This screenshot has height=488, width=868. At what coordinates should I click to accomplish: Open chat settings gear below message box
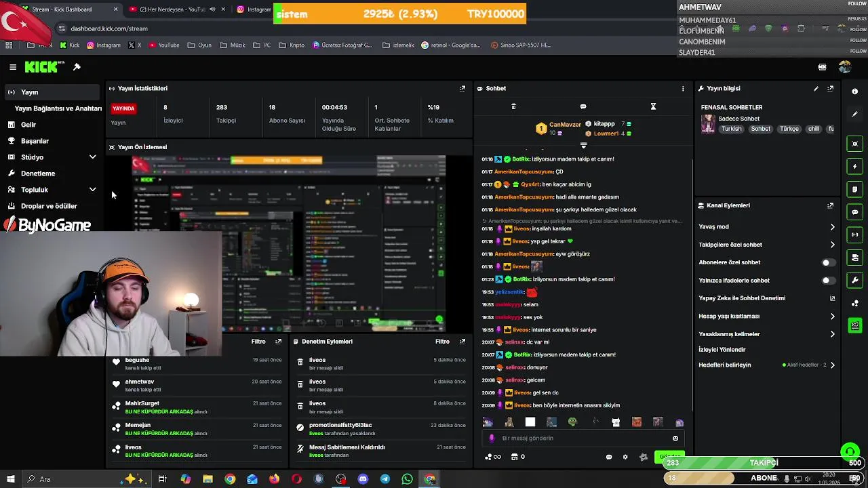(625, 457)
